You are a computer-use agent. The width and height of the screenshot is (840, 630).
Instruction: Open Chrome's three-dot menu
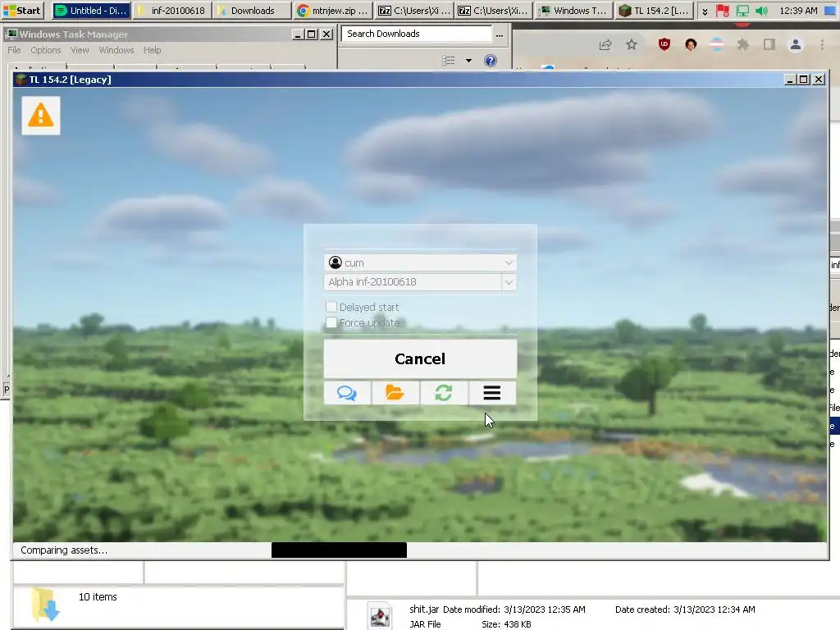point(822,44)
